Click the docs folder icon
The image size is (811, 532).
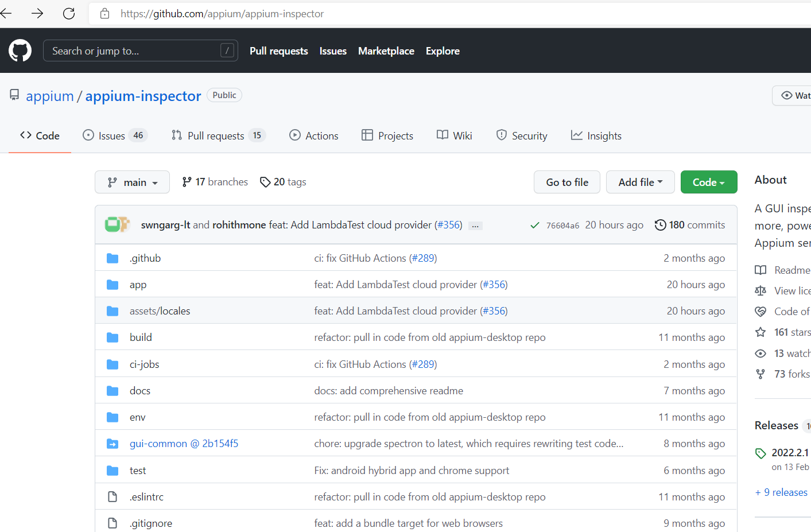112,391
